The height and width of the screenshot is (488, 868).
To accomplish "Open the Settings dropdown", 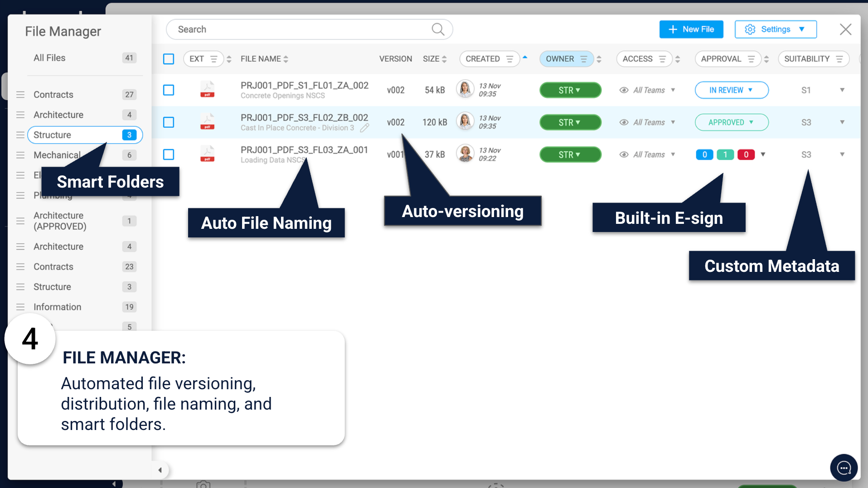I will pos(776,29).
